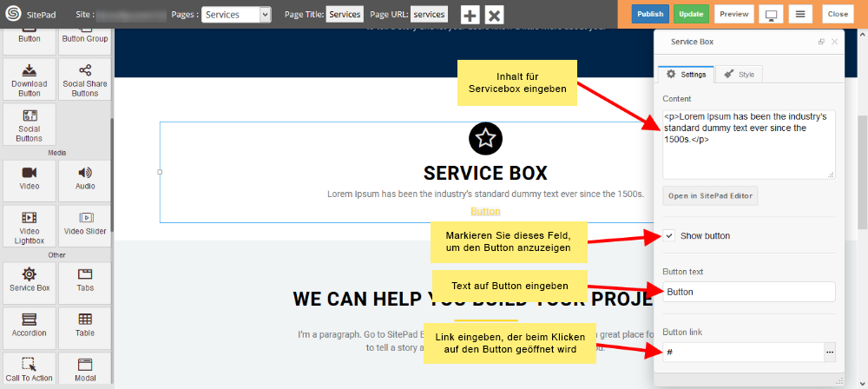The image size is (868, 389).
Task: Add the Video widget
Action: pos(30,181)
